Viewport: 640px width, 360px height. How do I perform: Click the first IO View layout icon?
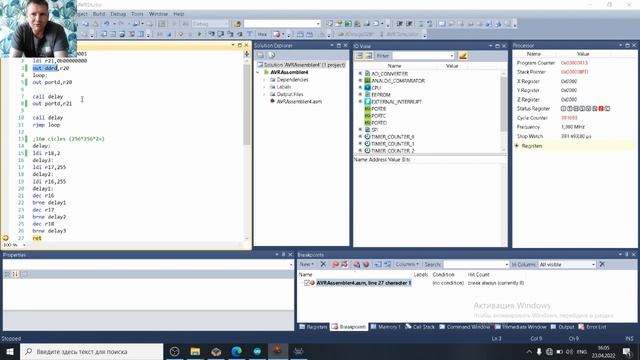[359, 56]
